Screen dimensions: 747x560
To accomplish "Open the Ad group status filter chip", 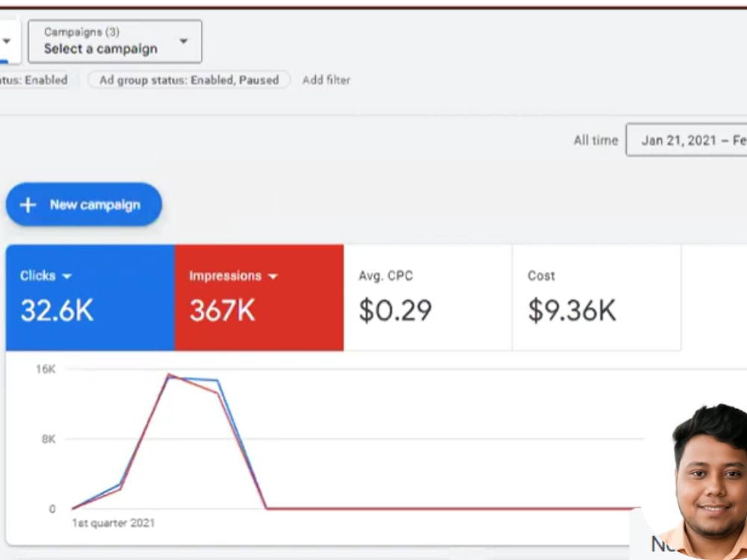I will click(189, 80).
